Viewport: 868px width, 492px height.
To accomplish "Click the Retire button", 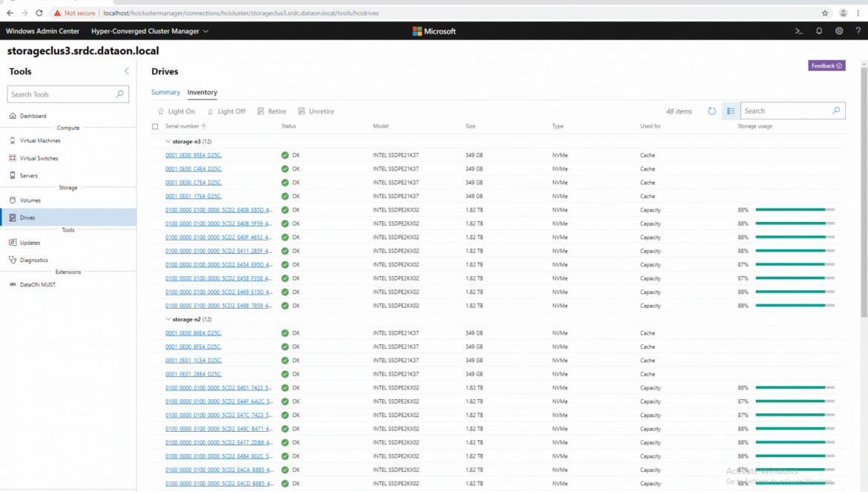I will tap(272, 111).
